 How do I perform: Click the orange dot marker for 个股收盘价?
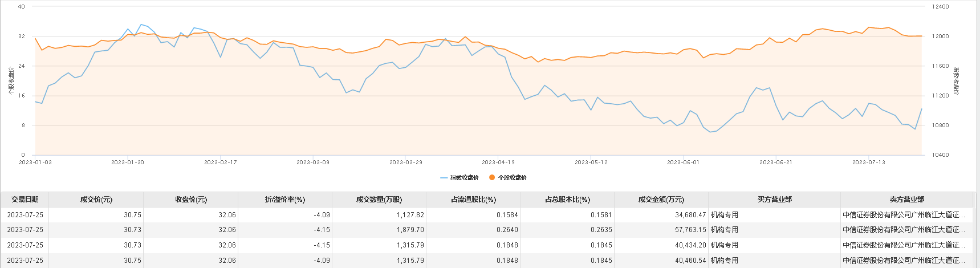pos(492,178)
